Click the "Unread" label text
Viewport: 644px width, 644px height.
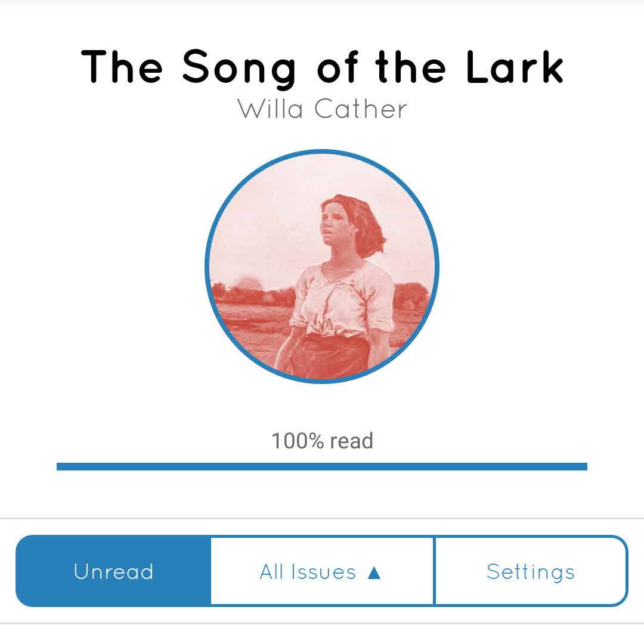[x=113, y=571]
